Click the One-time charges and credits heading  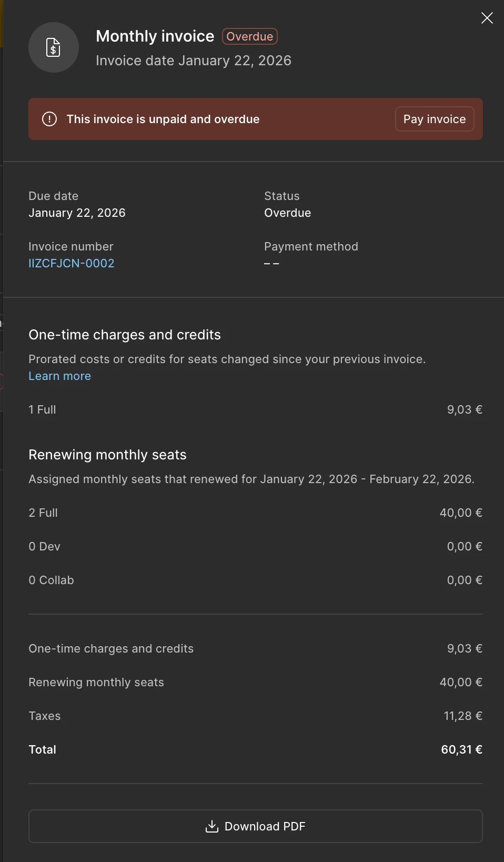point(125,335)
